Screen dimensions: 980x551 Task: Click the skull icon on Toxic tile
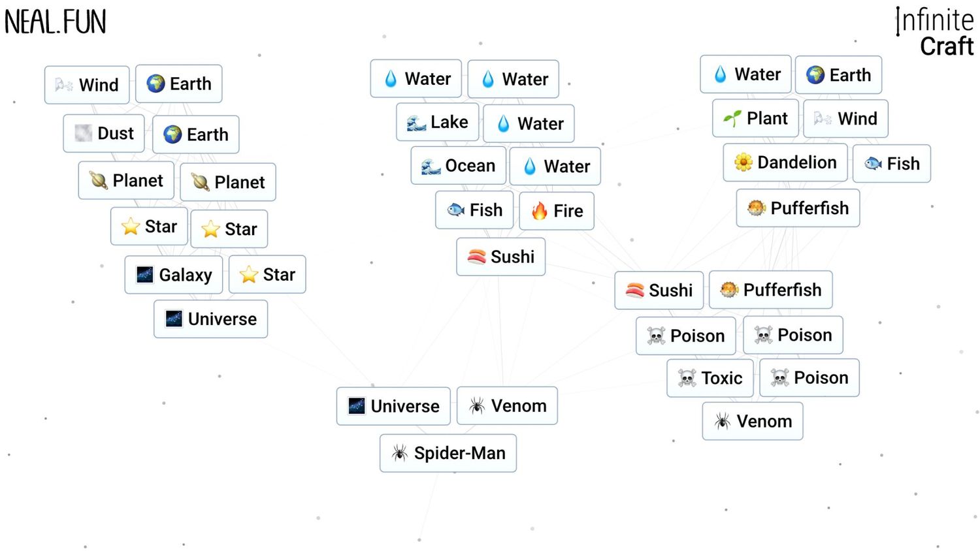[x=687, y=378]
